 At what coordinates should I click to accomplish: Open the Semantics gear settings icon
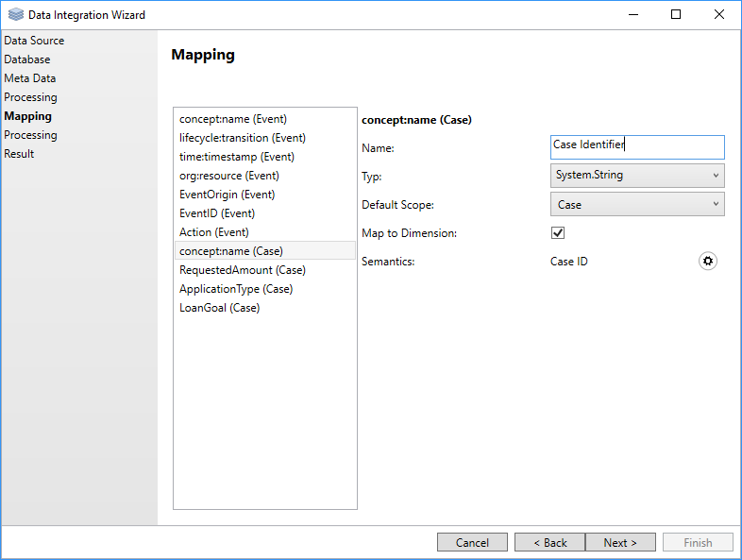(x=708, y=262)
